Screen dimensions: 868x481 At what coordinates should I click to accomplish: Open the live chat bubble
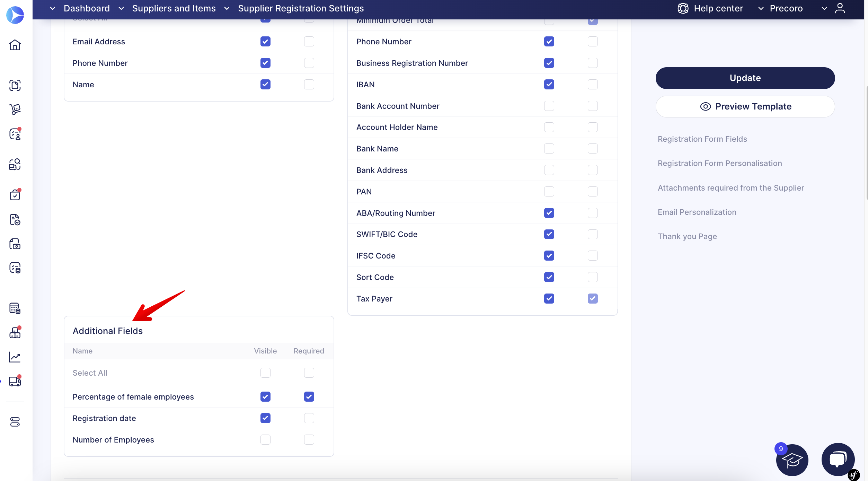(x=838, y=460)
